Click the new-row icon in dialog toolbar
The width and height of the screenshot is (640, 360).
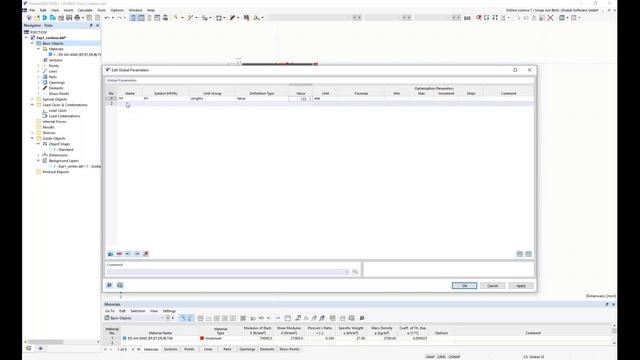click(x=111, y=254)
